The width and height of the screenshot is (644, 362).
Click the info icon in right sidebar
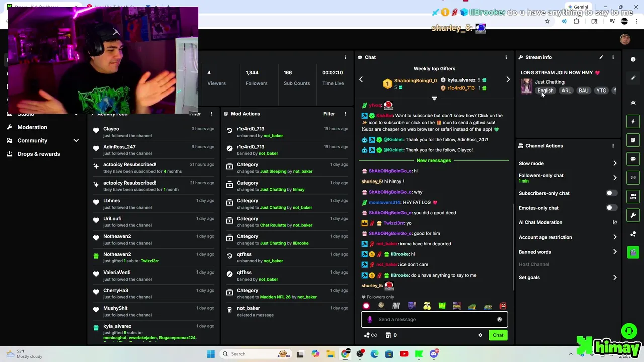(x=633, y=59)
